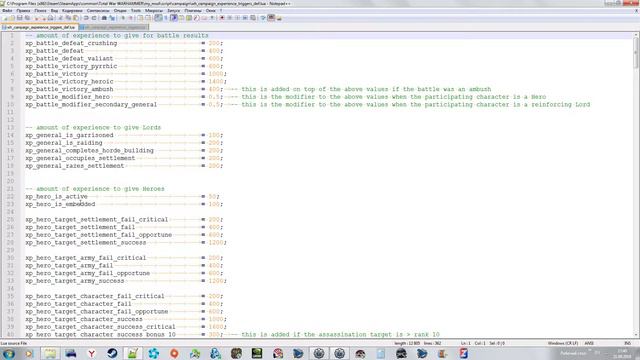Open the Макросы menu

pyautogui.click(x=154, y=11)
